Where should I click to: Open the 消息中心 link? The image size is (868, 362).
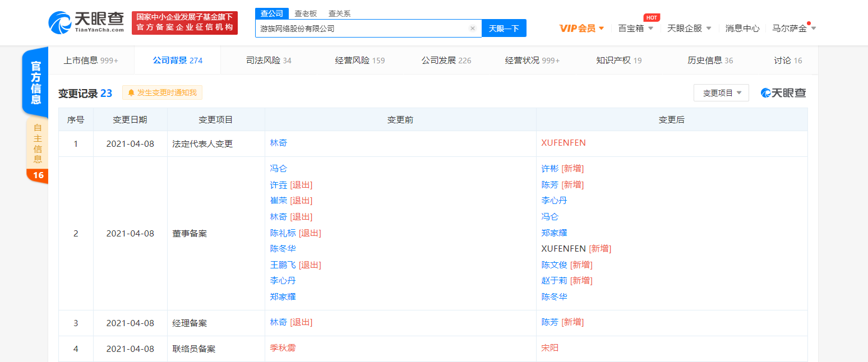742,29
